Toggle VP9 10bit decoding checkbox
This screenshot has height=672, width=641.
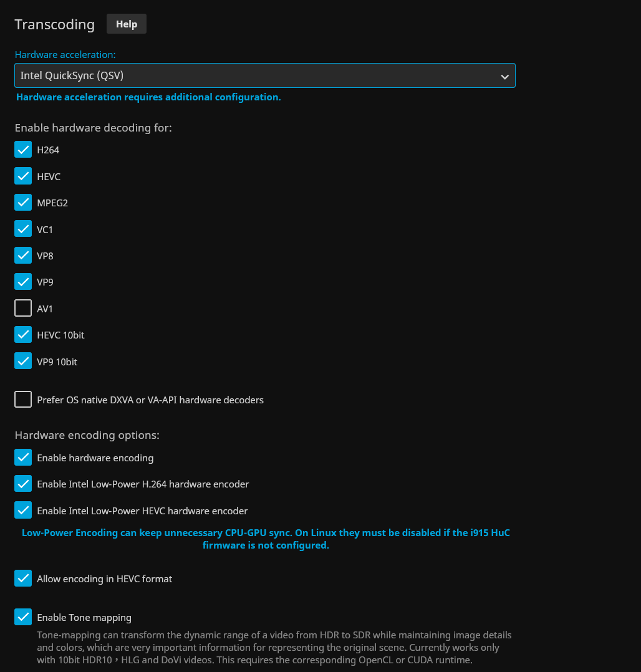coord(23,362)
